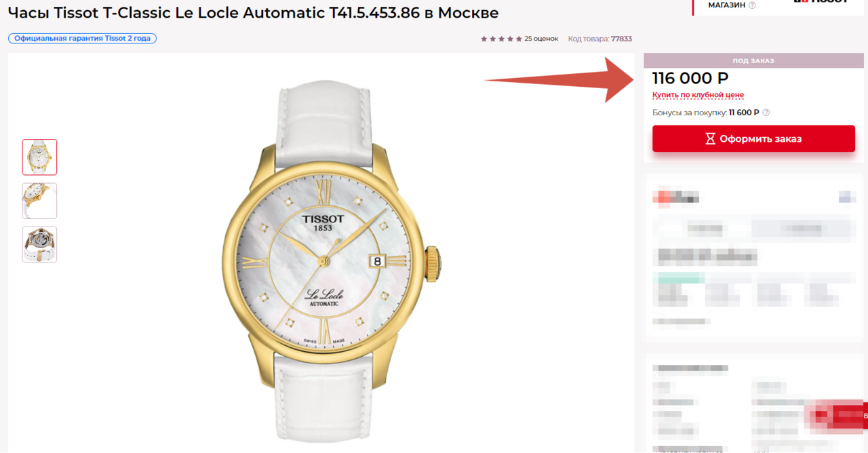Click the product title heading Часы Tissot T-Classic
The width and height of the screenshot is (868, 453).
tap(253, 12)
